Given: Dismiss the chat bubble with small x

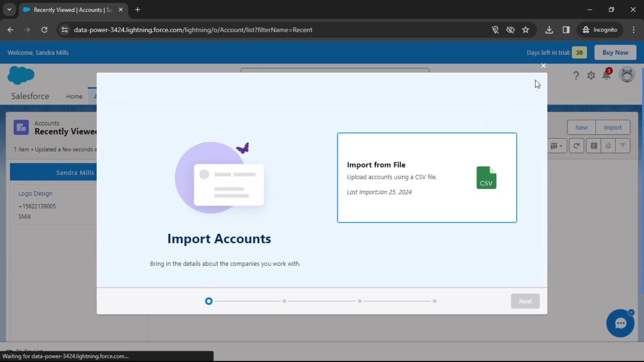Looking at the screenshot, I should coord(631,312).
